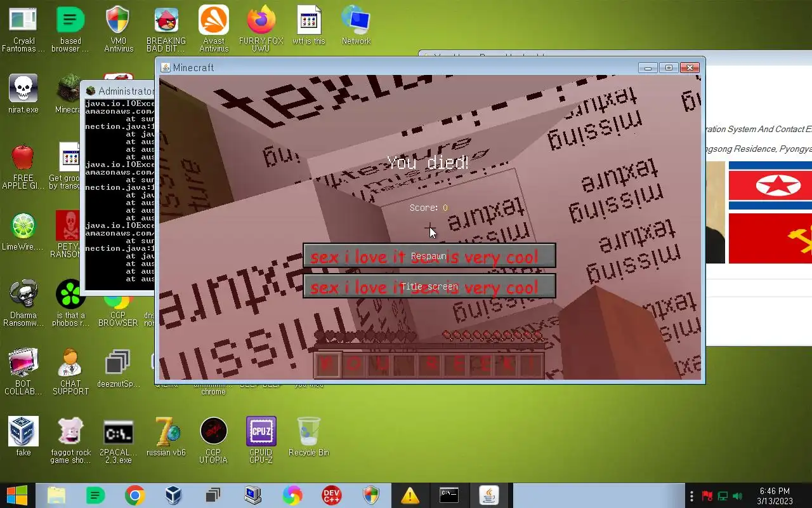Click the red hammer-and-sickle flag image

point(770,238)
